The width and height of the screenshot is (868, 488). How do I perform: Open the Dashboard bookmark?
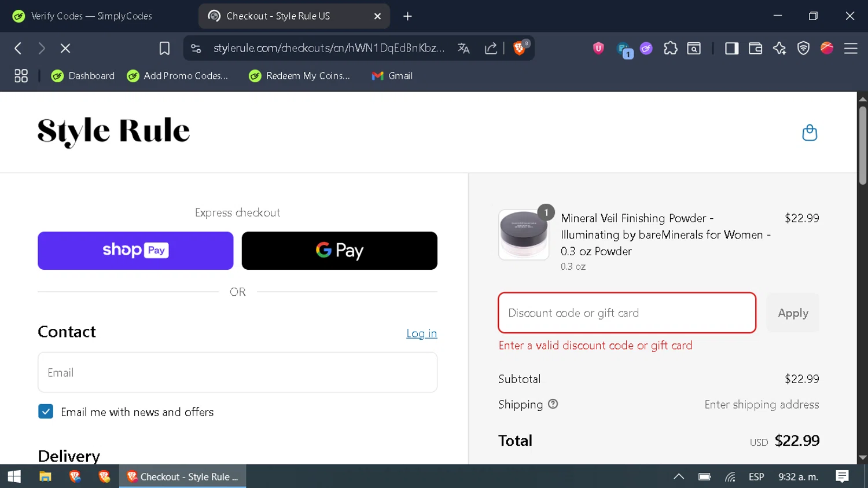pos(83,76)
